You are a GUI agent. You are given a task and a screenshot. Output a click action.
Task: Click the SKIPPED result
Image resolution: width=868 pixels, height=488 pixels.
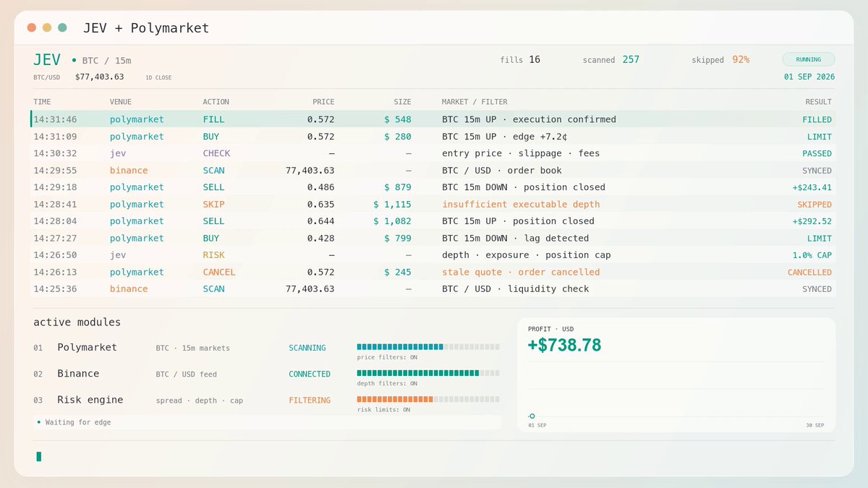814,205
